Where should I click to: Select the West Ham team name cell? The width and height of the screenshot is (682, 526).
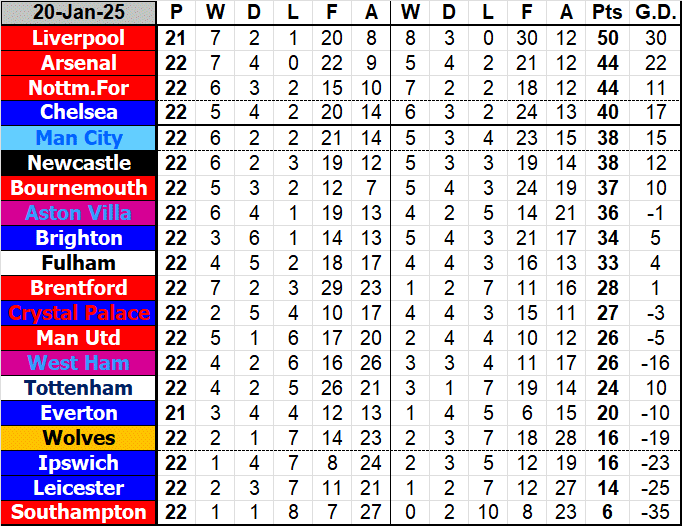[79, 363]
